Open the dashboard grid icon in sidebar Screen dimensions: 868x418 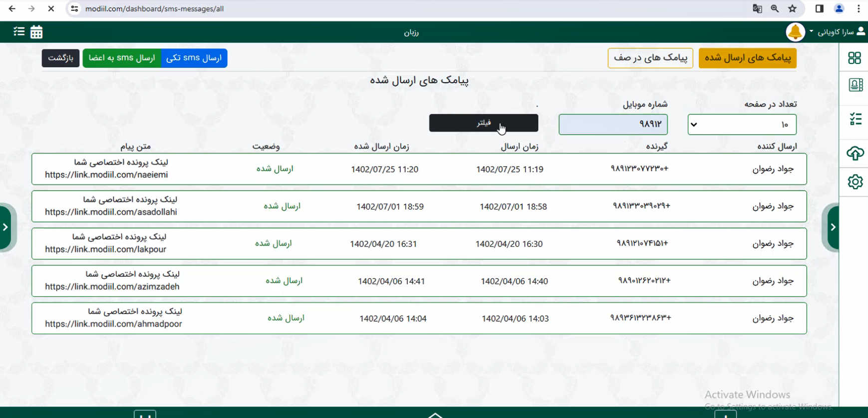pos(855,58)
